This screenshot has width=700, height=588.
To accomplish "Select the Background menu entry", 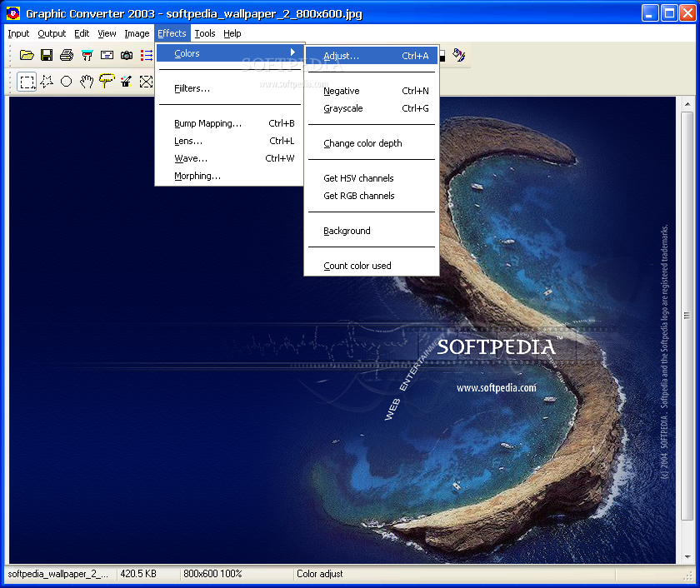I will tap(372, 231).
